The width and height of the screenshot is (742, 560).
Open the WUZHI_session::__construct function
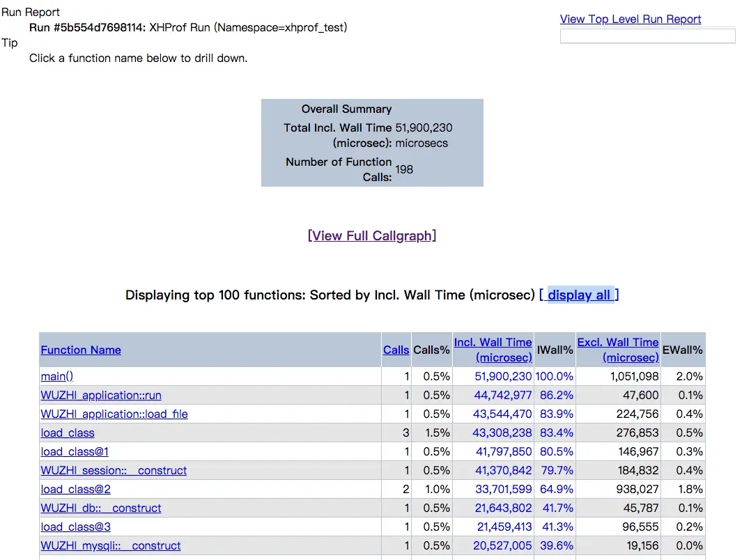114,471
